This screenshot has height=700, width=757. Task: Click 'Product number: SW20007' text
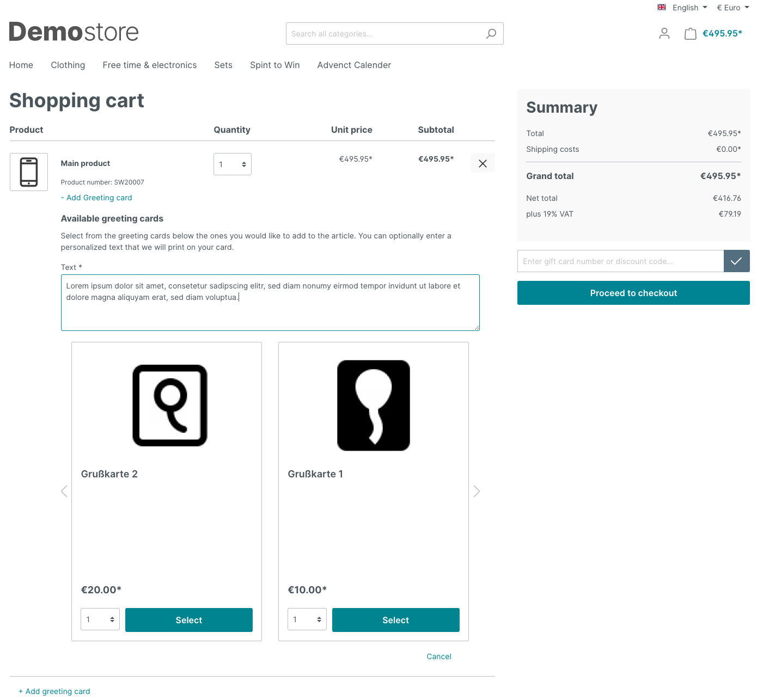pos(102,182)
